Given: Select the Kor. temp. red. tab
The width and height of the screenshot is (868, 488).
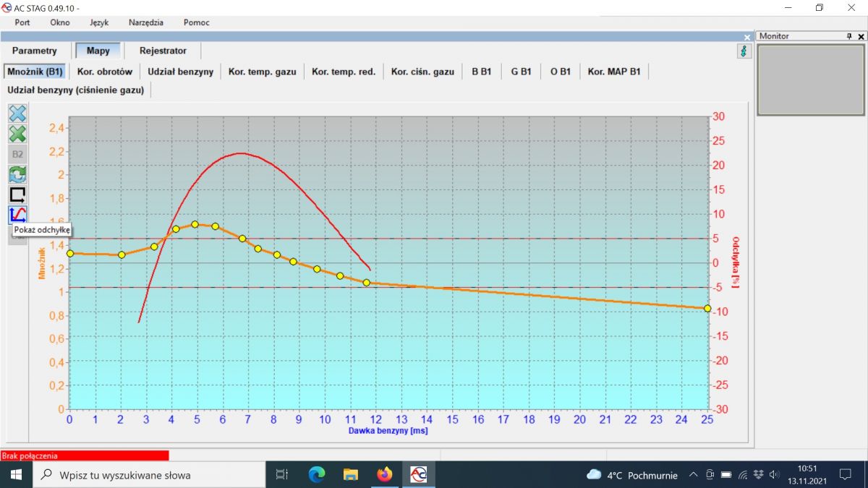Looking at the screenshot, I should tap(344, 72).
